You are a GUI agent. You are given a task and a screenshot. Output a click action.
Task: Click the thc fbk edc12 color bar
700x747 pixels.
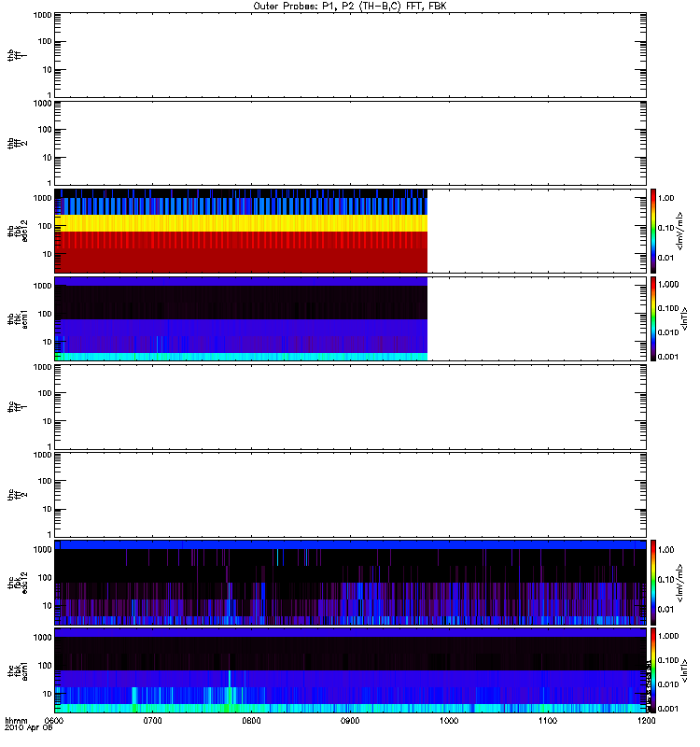(x=653, y=583)
